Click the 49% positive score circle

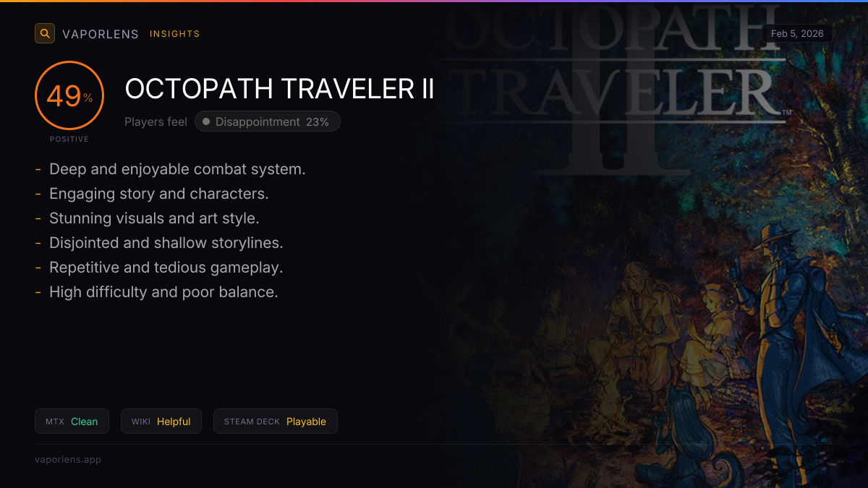pyautogui.click(x=69, y=95)
